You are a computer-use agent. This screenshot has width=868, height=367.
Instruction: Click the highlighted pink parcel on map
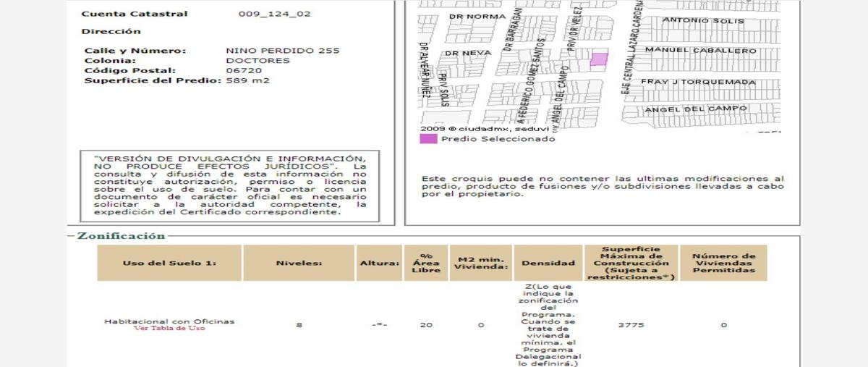[x=599, y=59]
